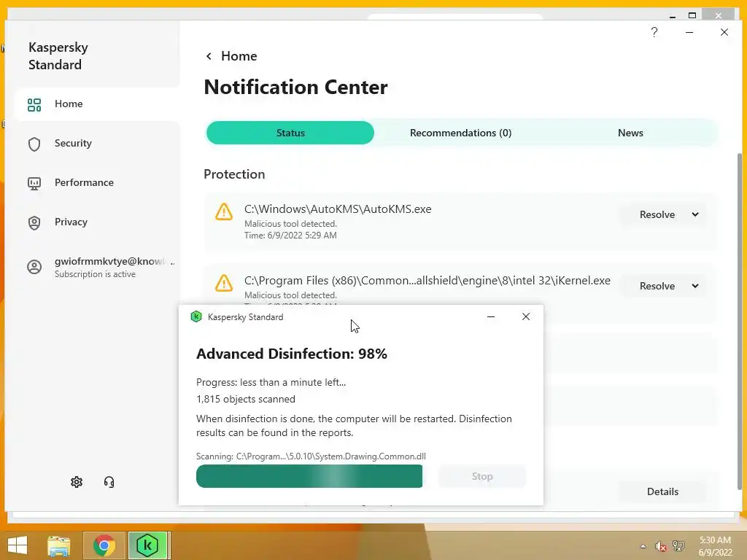Expand Resolve options for AutoKMS.exe
This screenshot has width=747, height=560.
(x=695, y=214)
